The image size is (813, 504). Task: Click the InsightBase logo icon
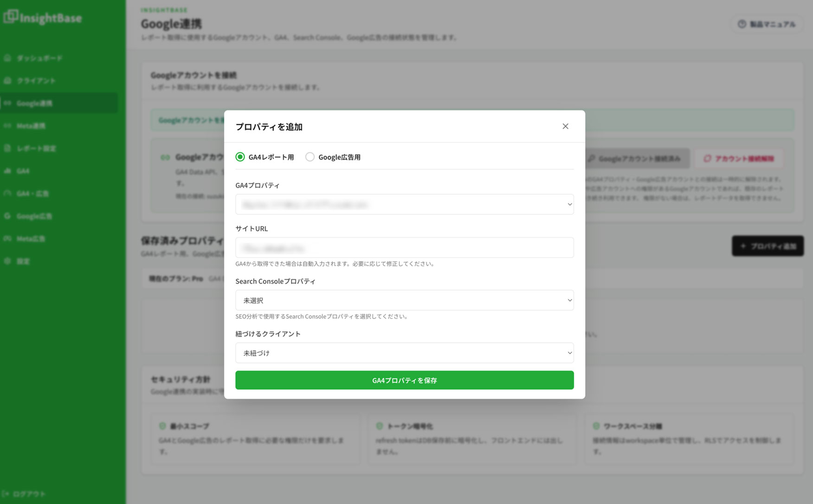(x=10, y=17)
